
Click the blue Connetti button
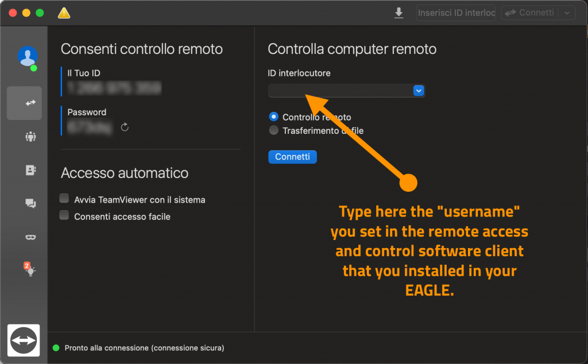pyautogui.click(x=292, y=157)
